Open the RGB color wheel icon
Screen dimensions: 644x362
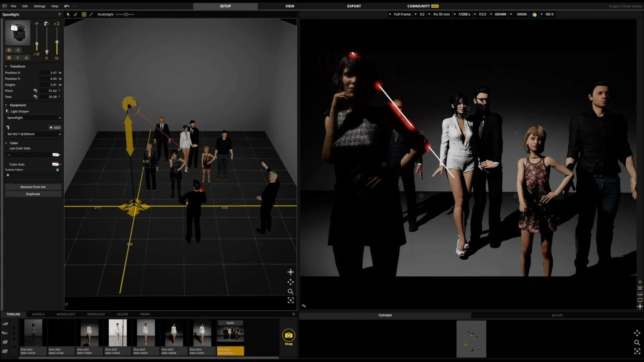[534, 15]
